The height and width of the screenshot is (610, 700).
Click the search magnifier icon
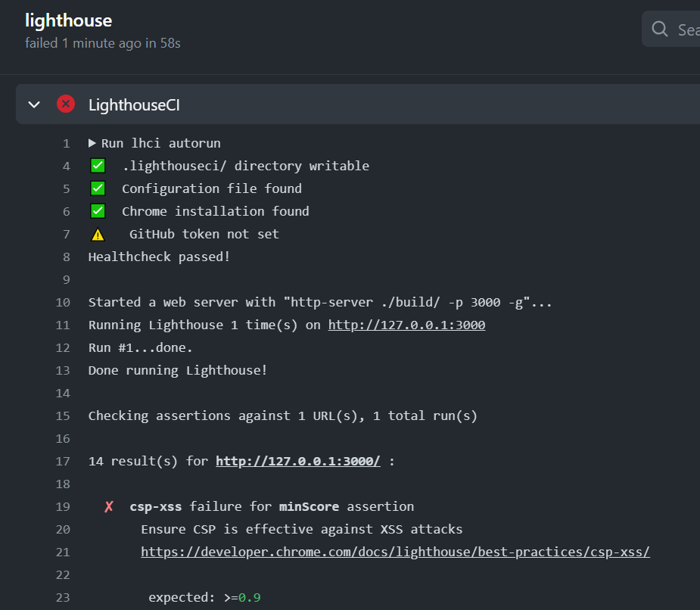(x=660, y=30)
